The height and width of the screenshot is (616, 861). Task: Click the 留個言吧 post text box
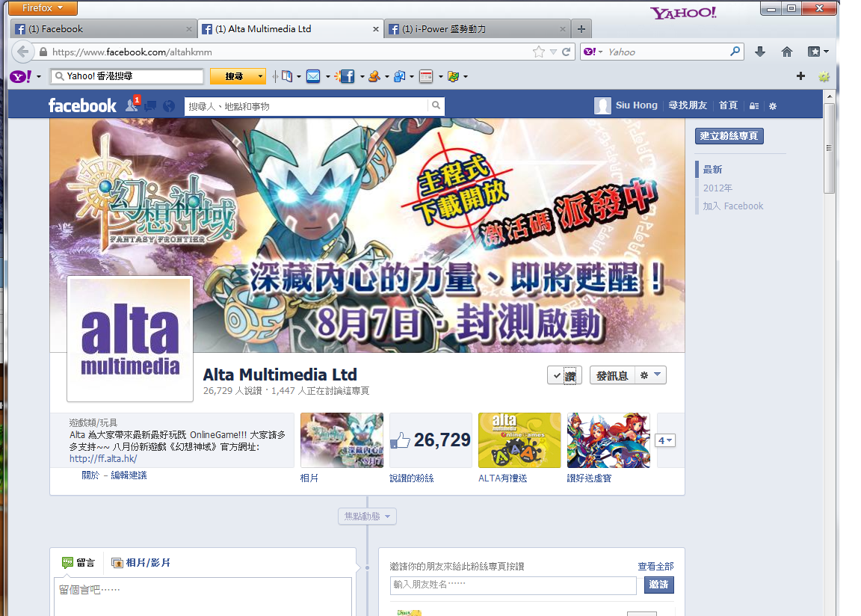pos(203,597)
